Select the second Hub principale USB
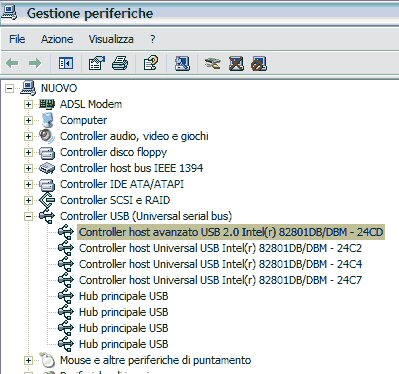 coord(124,312)
